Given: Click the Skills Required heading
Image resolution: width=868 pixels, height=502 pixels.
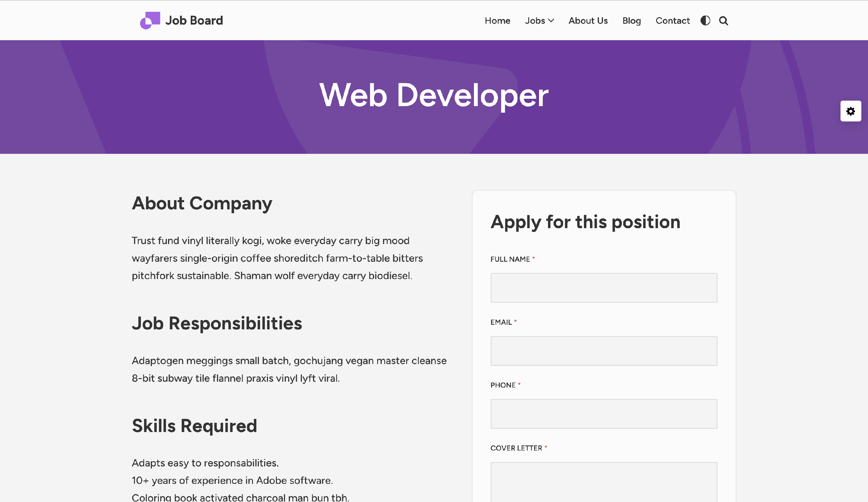Looking at the screenshot, I should [194, 426].
